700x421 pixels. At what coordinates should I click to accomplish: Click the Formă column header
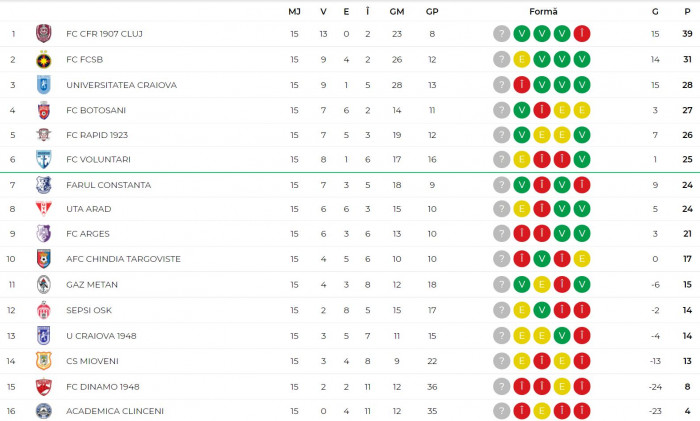(543, 11)
